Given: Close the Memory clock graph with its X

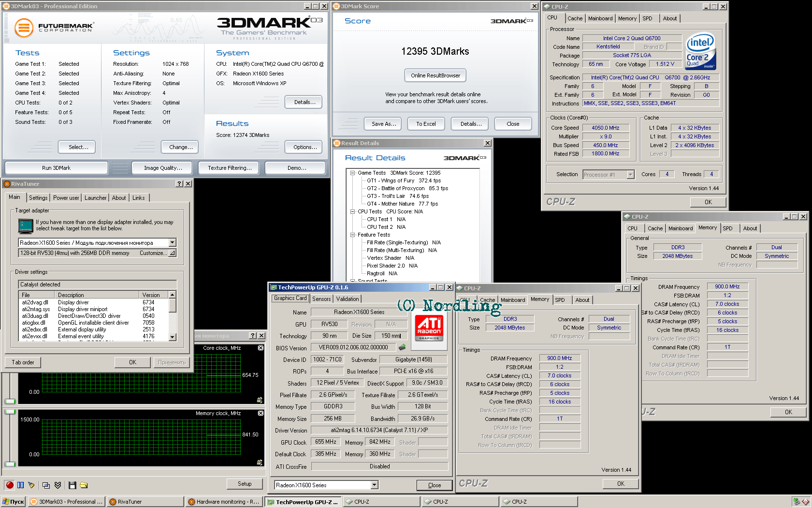Looking at the screenshot, I should click(x=261, y=413).
